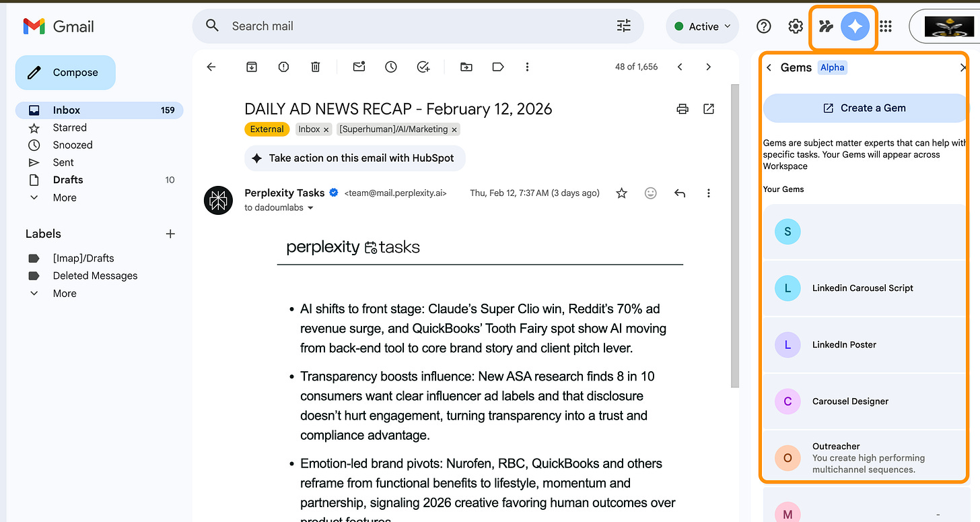980x522 pixels.
Task: Take action on this email with HubSpot
Action: (355, 158)
